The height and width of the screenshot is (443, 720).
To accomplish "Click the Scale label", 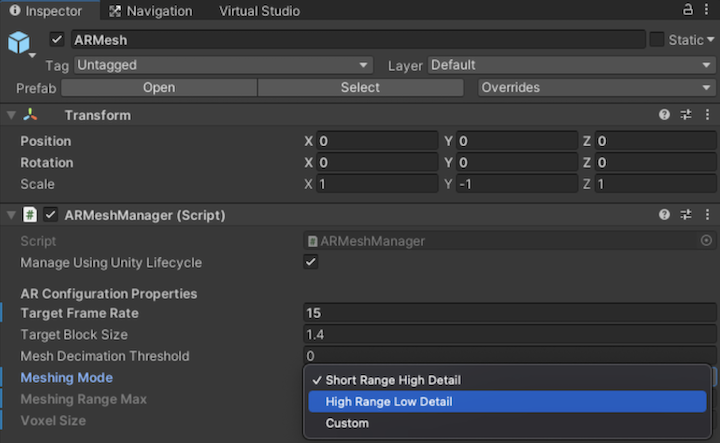I will point(38,184).
